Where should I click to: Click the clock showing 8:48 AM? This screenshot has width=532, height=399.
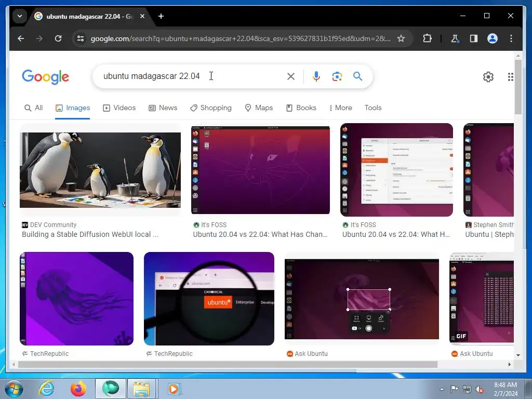(505, 385)
